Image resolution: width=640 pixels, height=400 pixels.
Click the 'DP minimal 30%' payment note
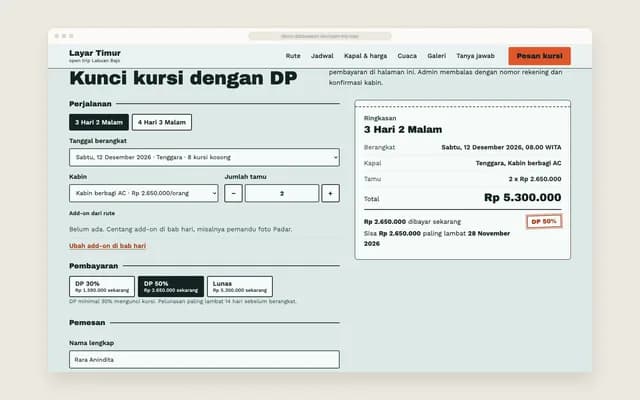pos(182,301)
